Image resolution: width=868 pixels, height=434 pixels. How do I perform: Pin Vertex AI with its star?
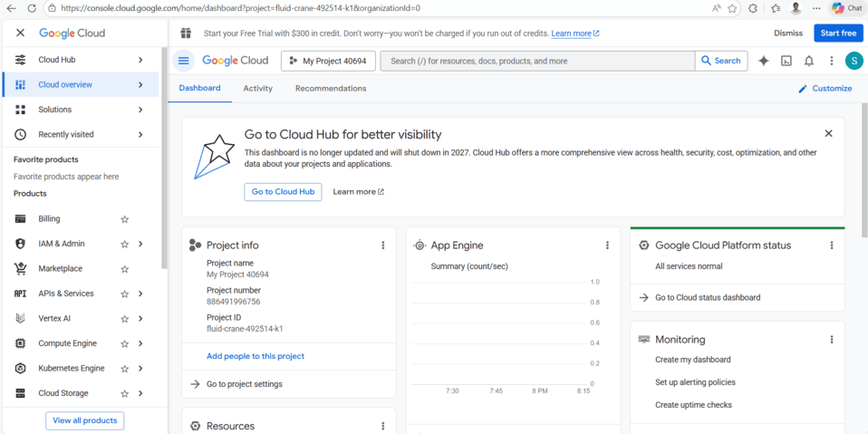pyautogui.click(x=124, y=319)
